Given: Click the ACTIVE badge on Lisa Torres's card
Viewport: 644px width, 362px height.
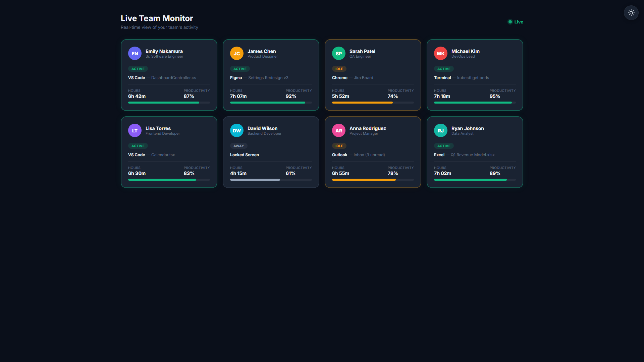Looking at the screenshot, I should click(x=138, y=146).
